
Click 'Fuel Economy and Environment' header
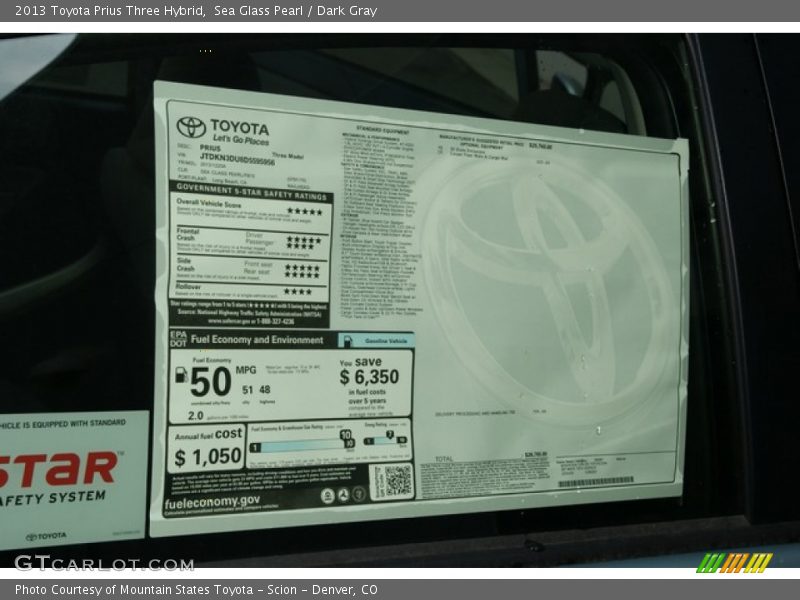click(x=257, y=340)
